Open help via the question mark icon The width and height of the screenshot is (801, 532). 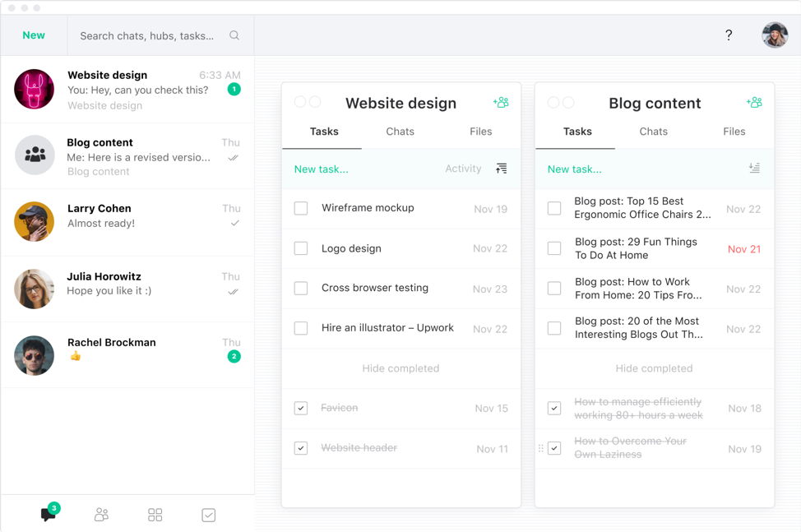(x=729, y=35)
